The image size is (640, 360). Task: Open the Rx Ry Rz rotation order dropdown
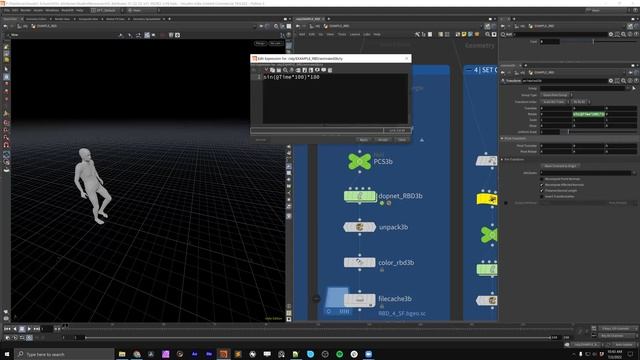coord(581,102)
